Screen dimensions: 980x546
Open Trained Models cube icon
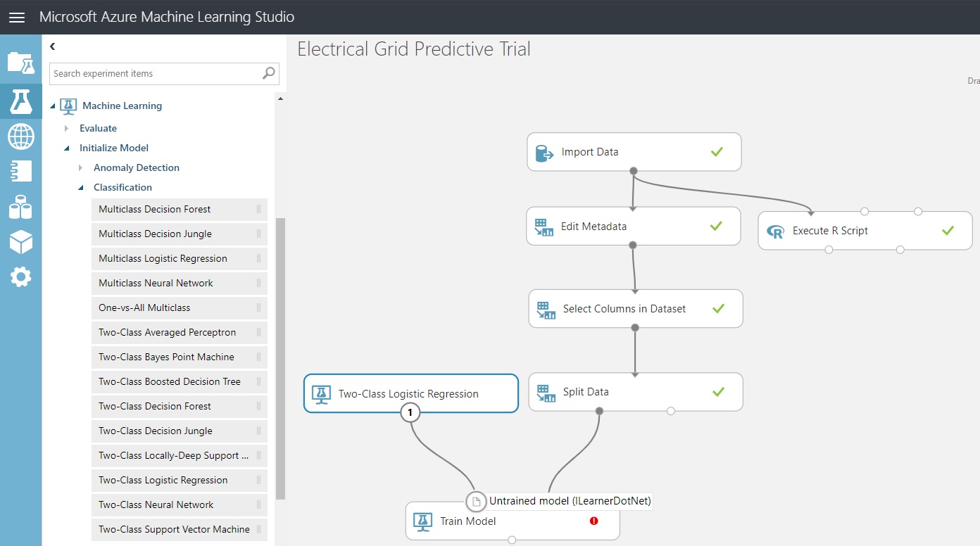coord(20,242)
